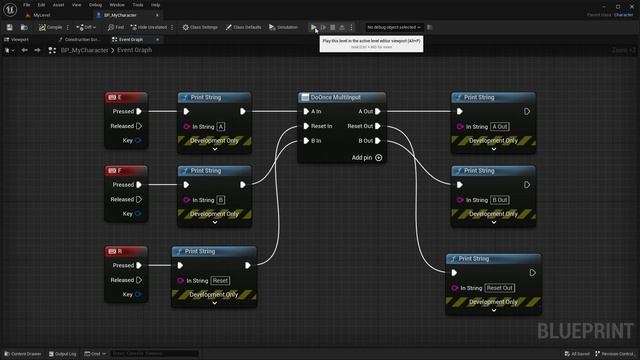Edit the In String field containing B Out
640x360 pixels.
point(500,200)
